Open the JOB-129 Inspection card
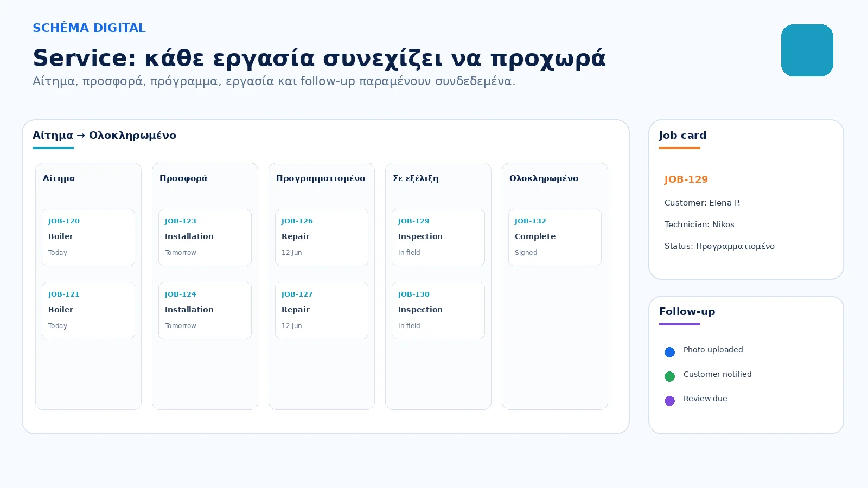868x488 pixels. (x=438, y=237)
